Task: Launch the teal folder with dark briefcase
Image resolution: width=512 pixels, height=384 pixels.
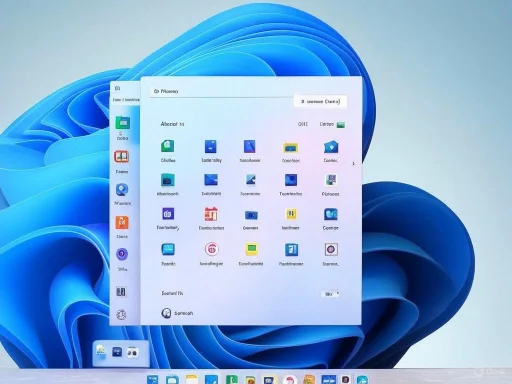Action: tap(168, 180)
